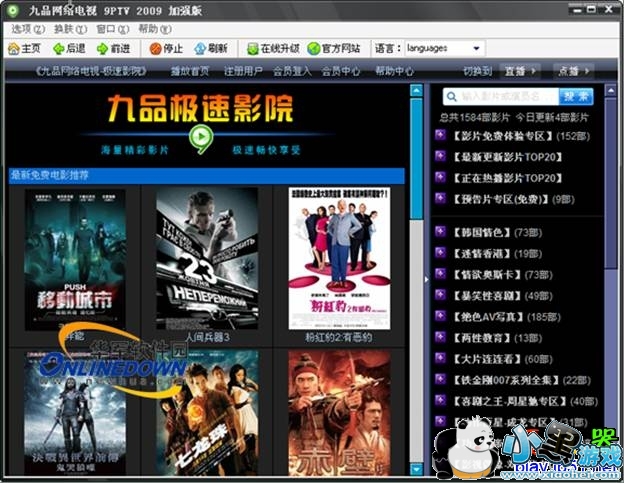
Task: Click purple icon beside 迷情香港
Action: [x=440, y=253]
